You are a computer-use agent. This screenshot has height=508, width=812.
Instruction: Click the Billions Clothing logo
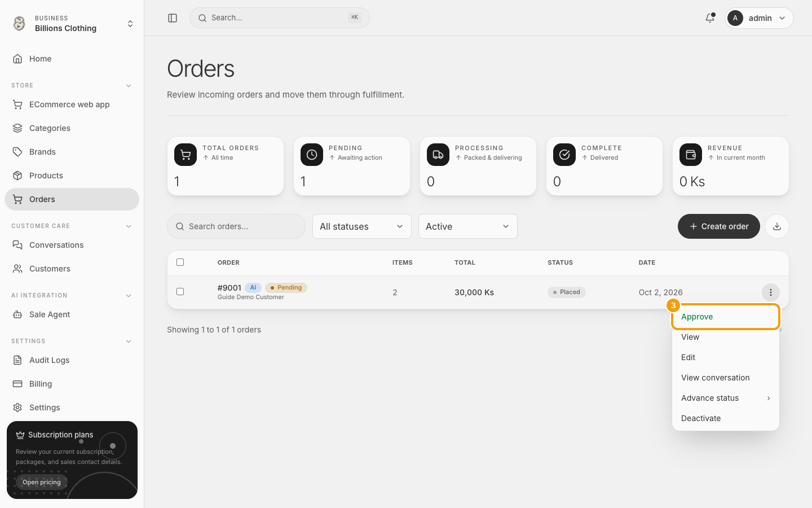pos(20,23)
